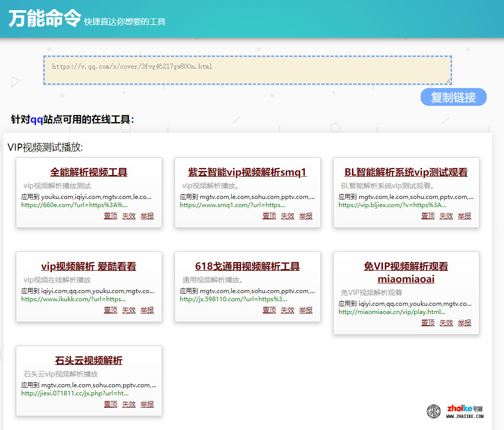Click 置顶 on the 爱酷看看 card
The width and height of the screenshot is (504, 430).
(110, 310)
